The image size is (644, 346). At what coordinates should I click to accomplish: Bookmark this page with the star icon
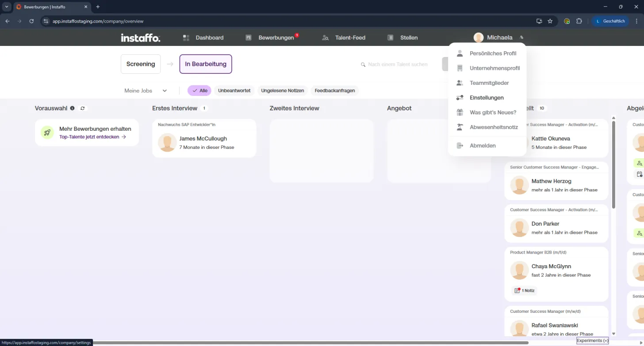point(550,21)
